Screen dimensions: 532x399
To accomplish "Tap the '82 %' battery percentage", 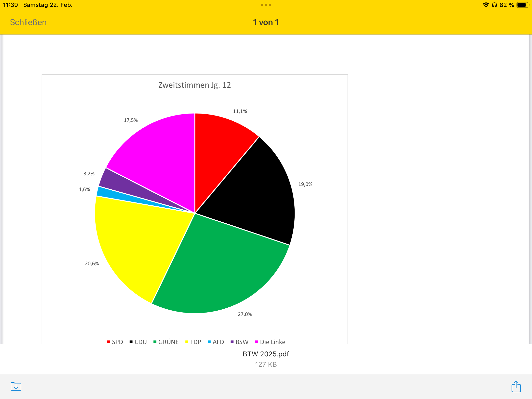I will click(507, 5).
